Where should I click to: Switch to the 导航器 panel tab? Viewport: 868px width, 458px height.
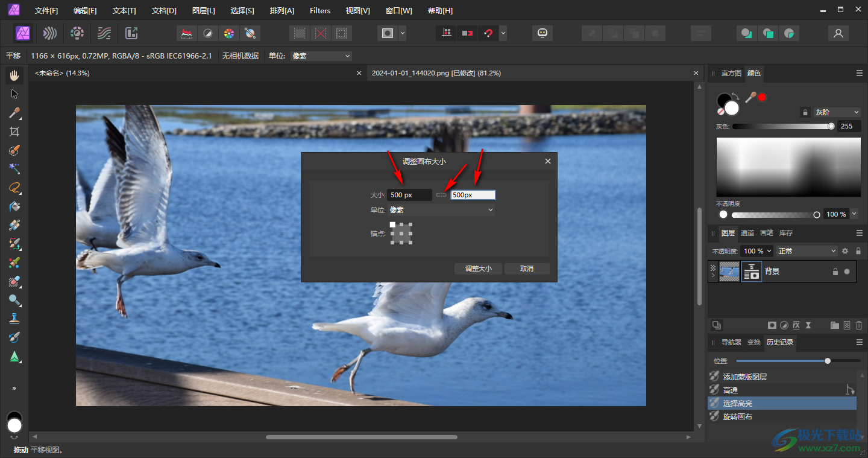(x=731, y=342)
